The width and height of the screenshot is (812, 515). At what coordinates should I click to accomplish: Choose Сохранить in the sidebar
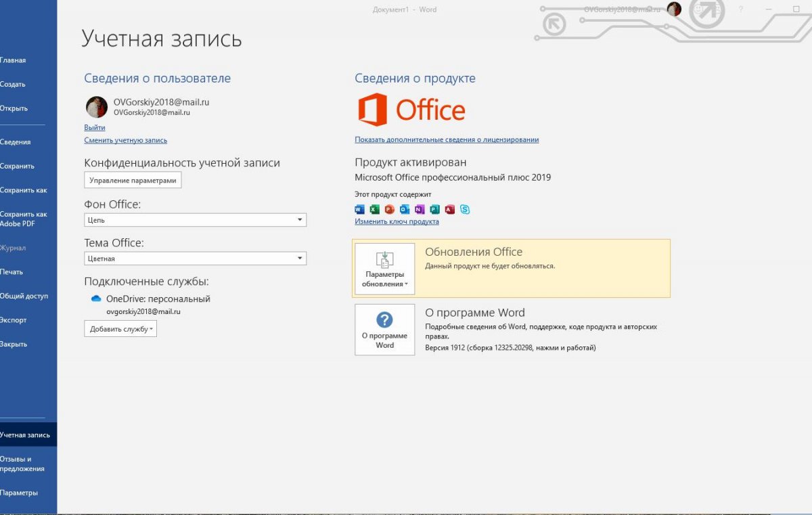point(17,166)
